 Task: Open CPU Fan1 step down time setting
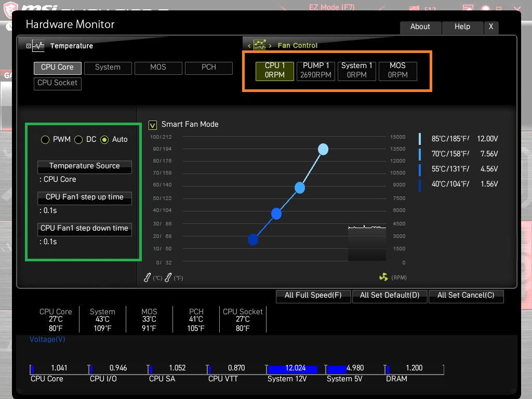coord(85,229)
